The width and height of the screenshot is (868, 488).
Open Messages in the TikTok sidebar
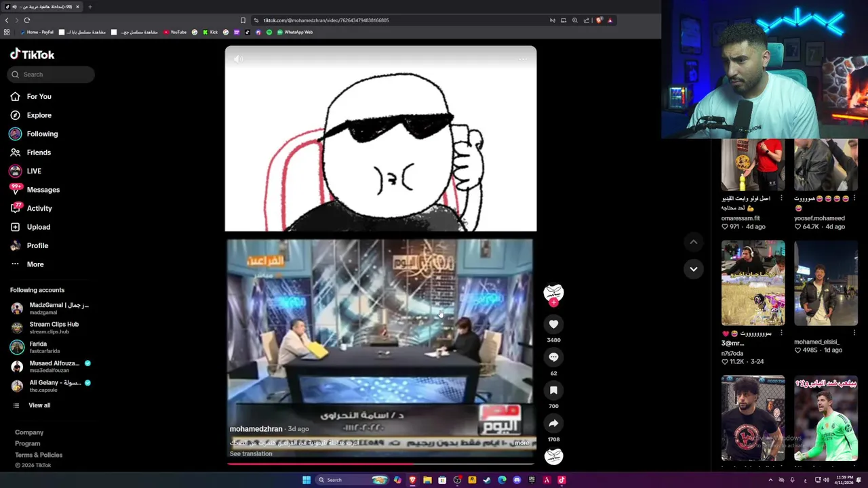[x=35, y=190]
